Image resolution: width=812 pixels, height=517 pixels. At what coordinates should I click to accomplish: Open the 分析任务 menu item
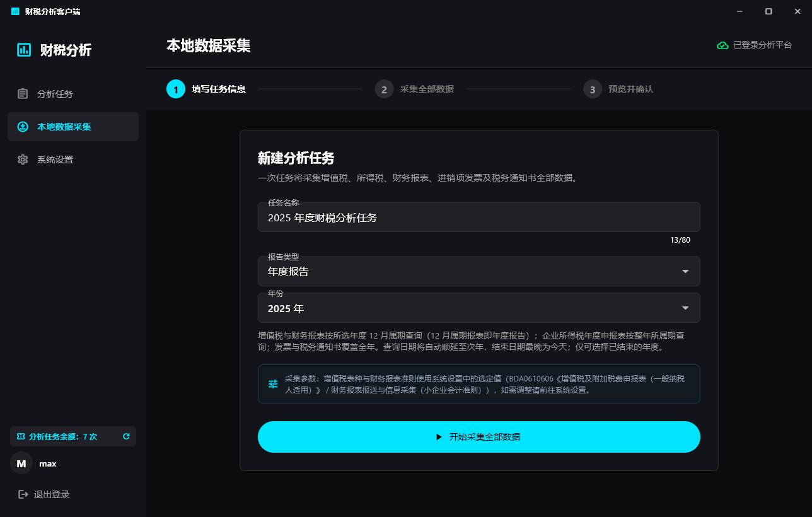click(x=73, y=94)
